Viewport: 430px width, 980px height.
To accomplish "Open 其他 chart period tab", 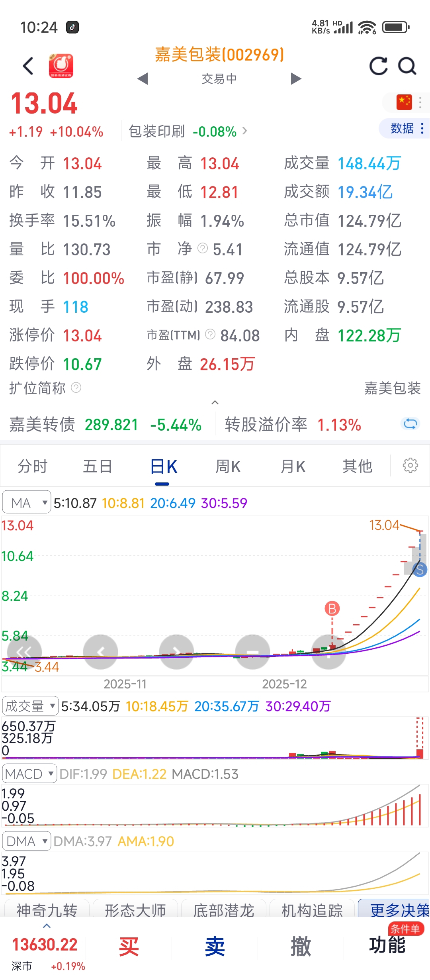I will pos(357,466).
